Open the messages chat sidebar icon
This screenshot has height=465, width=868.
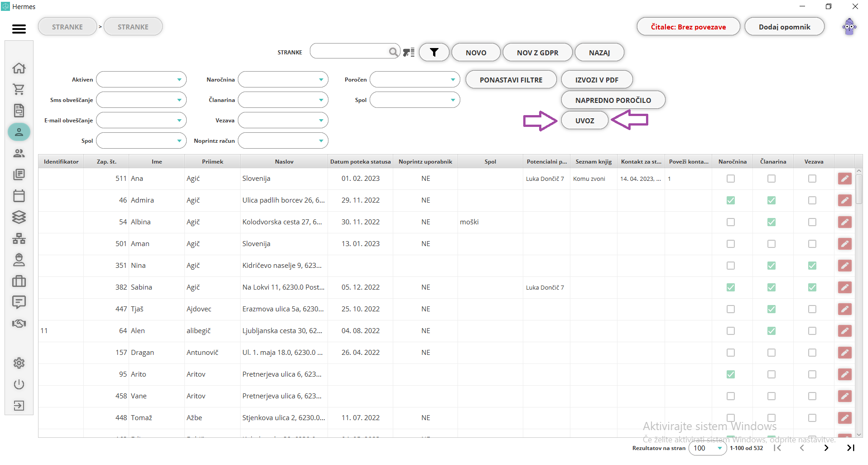(19, 302)
